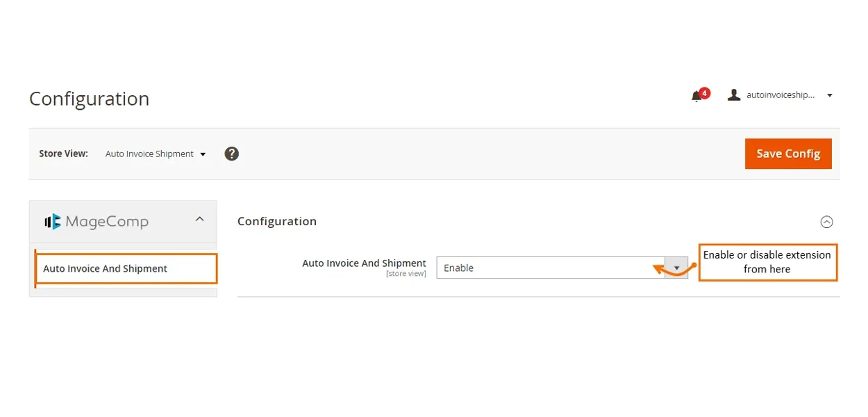Open the Store View help question mark
This screenshot has width=868, height=417.
[232, 154]
